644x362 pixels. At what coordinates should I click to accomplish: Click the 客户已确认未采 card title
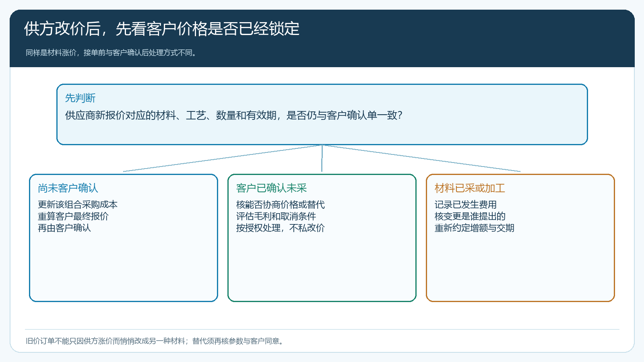pyautogui.click(x=271, y=188)
